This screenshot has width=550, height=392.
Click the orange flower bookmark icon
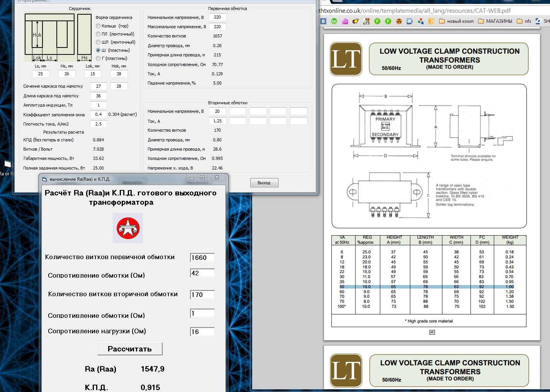click(399, 21)
